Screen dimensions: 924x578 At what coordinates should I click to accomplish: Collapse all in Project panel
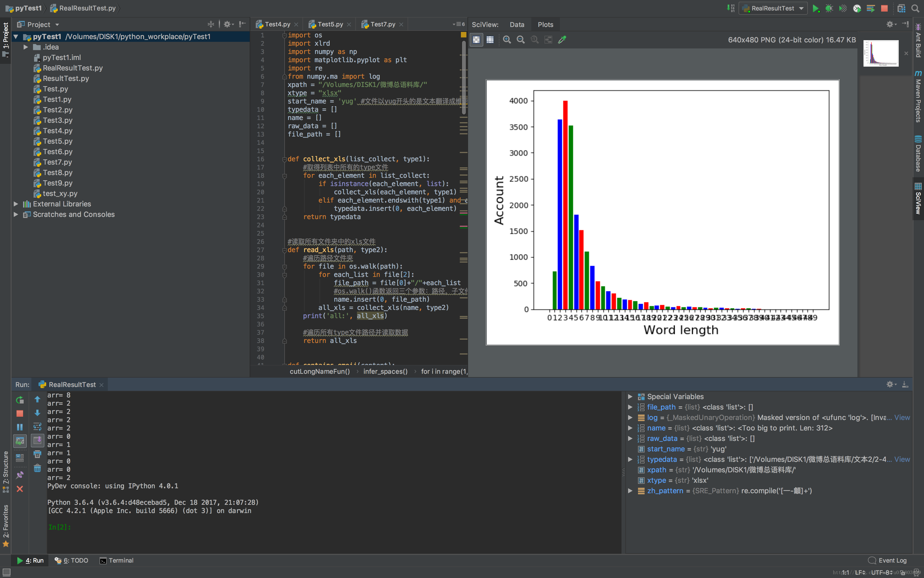tap(211, 24)
